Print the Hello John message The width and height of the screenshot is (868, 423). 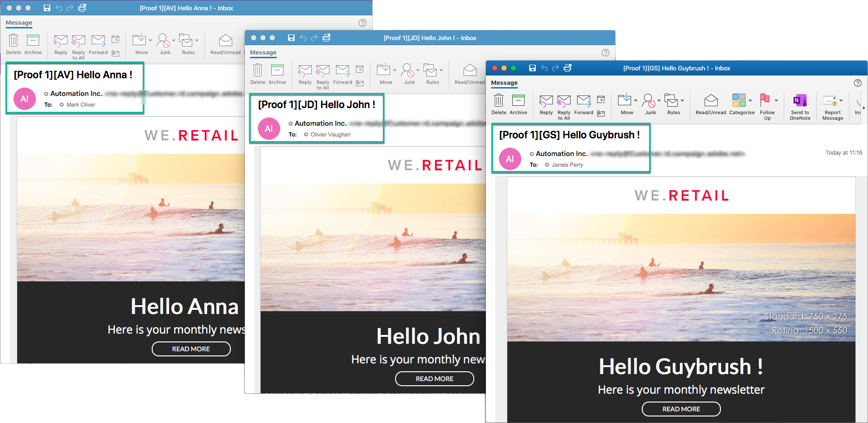tap(327, 38)
